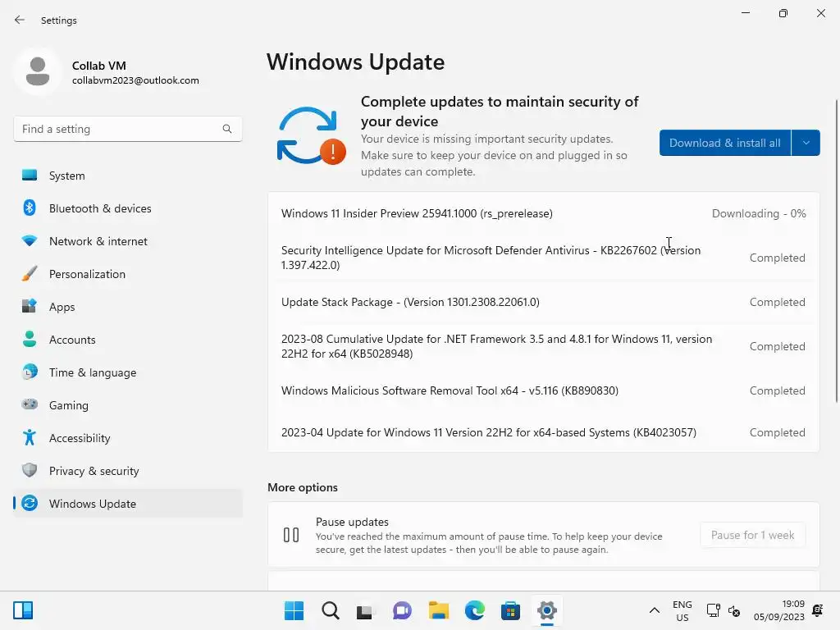The width and height of the screenshot is (840, 630).
Task: Minimize the Settings window
Action: point(745,13)
